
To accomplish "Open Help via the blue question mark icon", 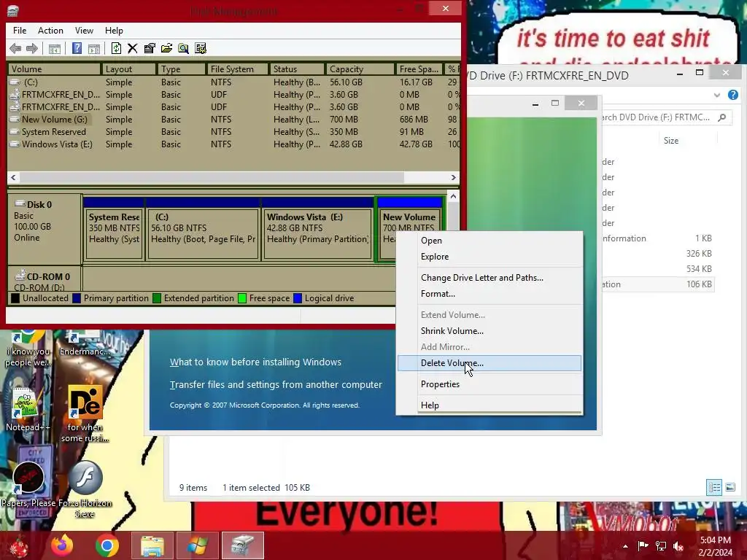I will (x=77, y=48).
